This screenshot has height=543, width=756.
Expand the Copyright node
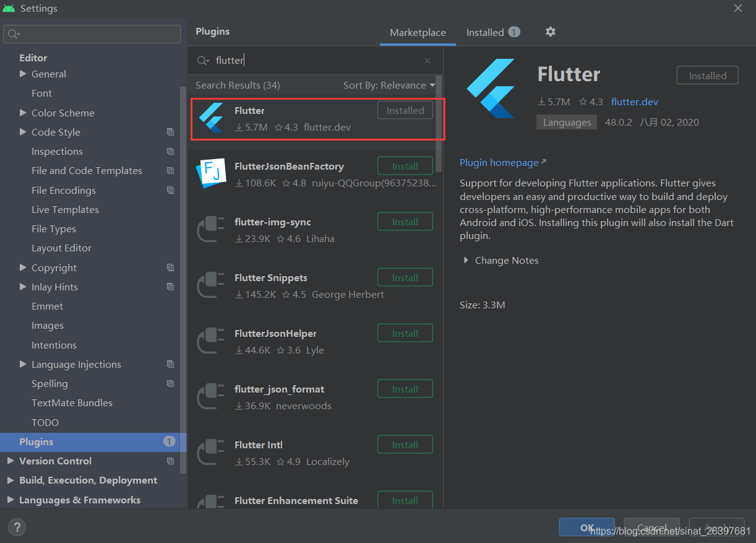(23, 267)
